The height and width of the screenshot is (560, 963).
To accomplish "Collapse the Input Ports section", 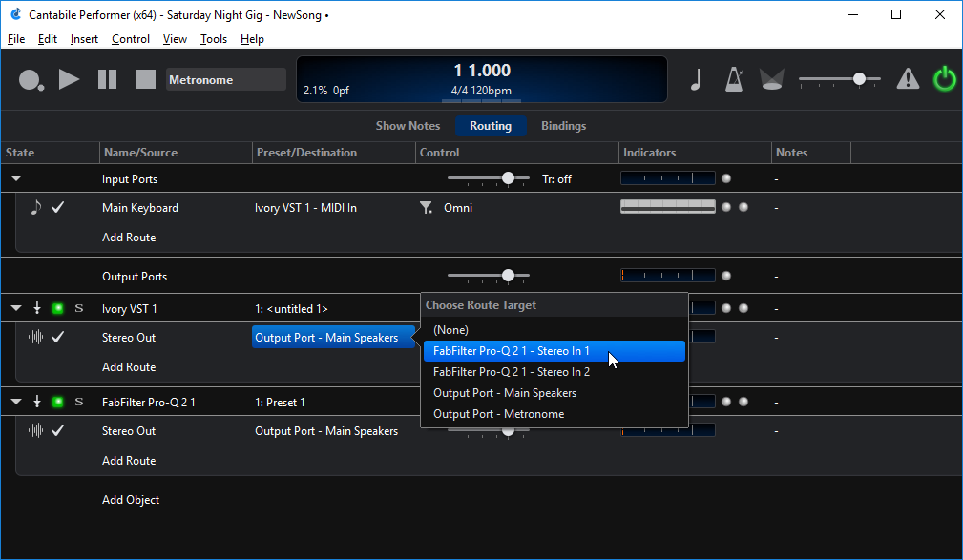I will [x=16, y=178].
